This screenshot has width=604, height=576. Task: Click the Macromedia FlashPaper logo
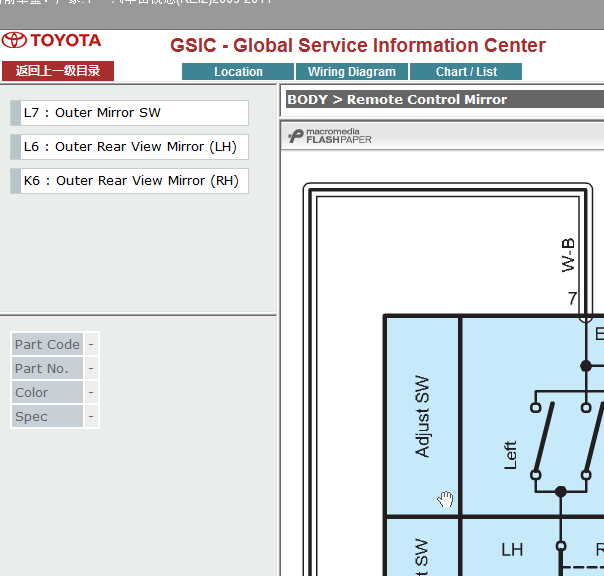330,136
